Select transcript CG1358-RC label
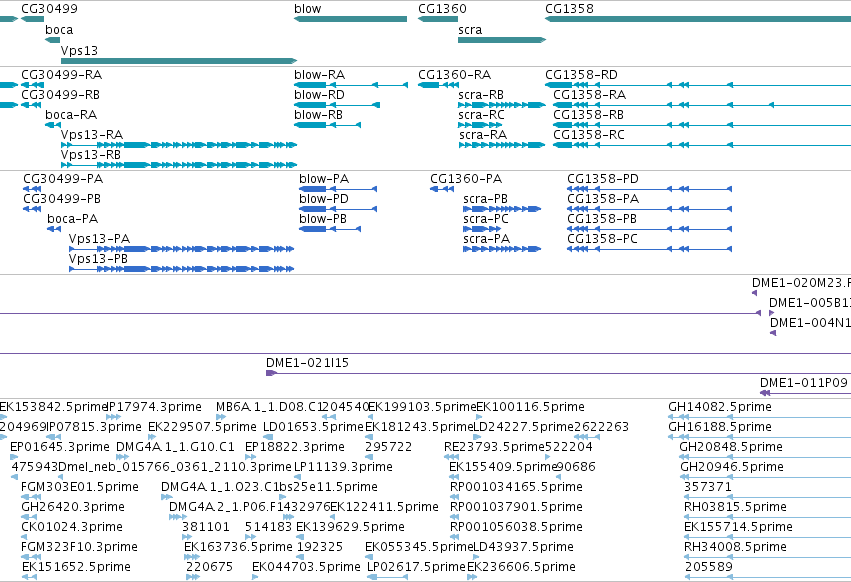Viewport: 851px width, 582px height. 589,135
